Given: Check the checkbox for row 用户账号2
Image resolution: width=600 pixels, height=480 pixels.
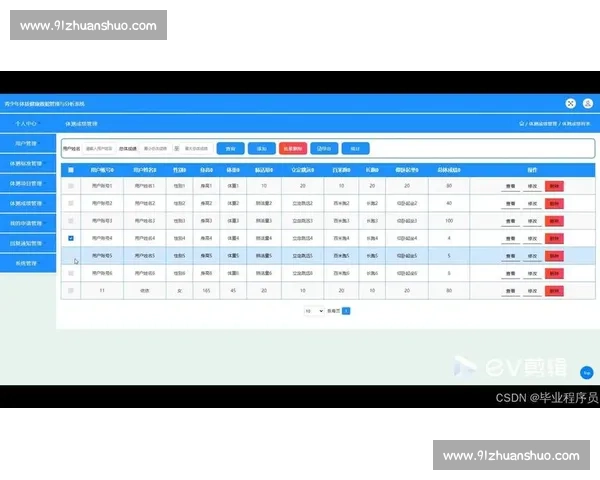Looking at the screenshot, I should (71, 203).
